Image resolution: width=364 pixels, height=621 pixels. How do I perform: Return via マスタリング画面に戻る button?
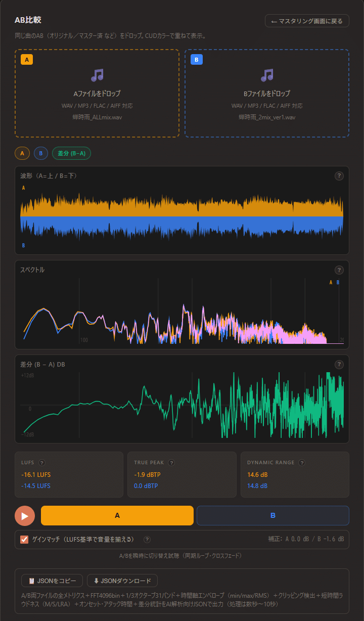(307, 21)
